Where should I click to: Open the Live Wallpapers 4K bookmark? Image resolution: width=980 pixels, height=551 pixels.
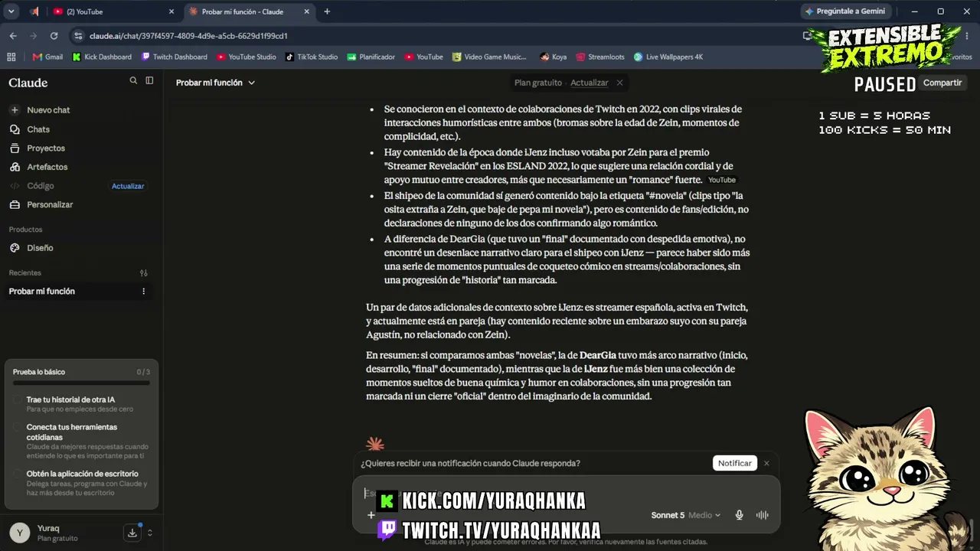(x=668, y=57)
